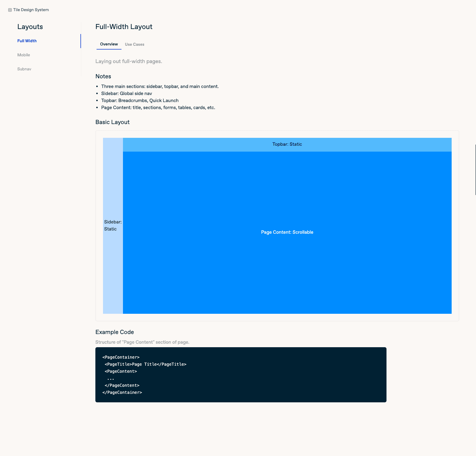
Task: Click the bullet 'Three main sections: sidebar, topbar, and main content.'
Action: click(x=160, y=87)
